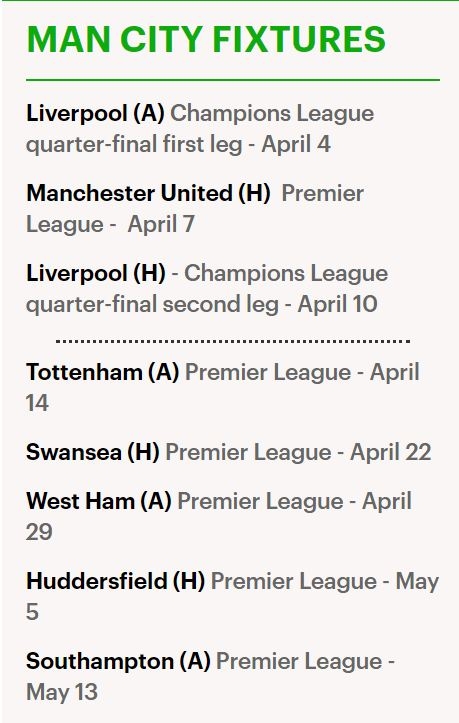Select the West Ham (A) fixture
Viewport: 459px width, 723px height.
[99, 501]
